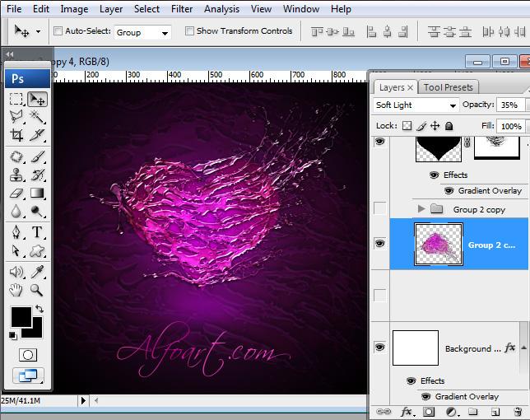Activate the Zoom tool

pyautogui.click(x=37, y=290)
